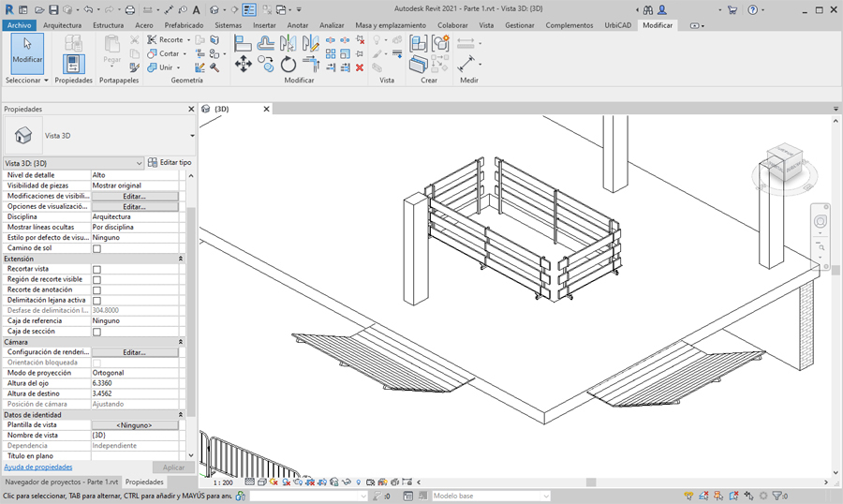The image size is (843, 504).
Task: Click the Editar tipo button
Action: pos(170,162)
